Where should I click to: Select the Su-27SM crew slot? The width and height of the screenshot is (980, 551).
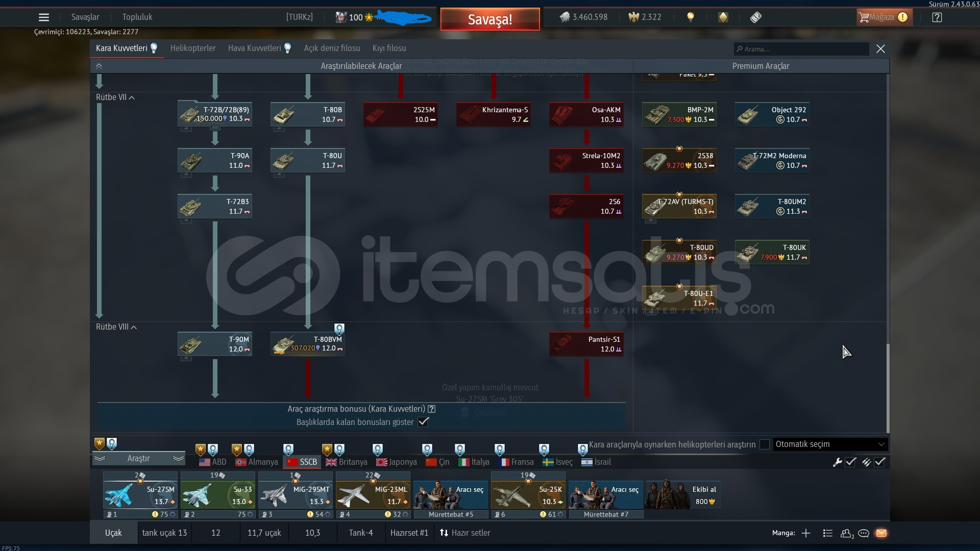coord(140,494)
